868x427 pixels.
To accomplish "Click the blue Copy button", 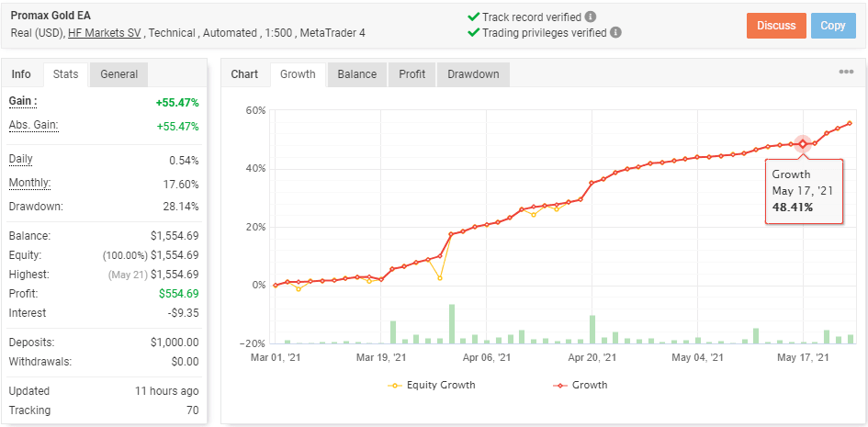I will [833, 26].
